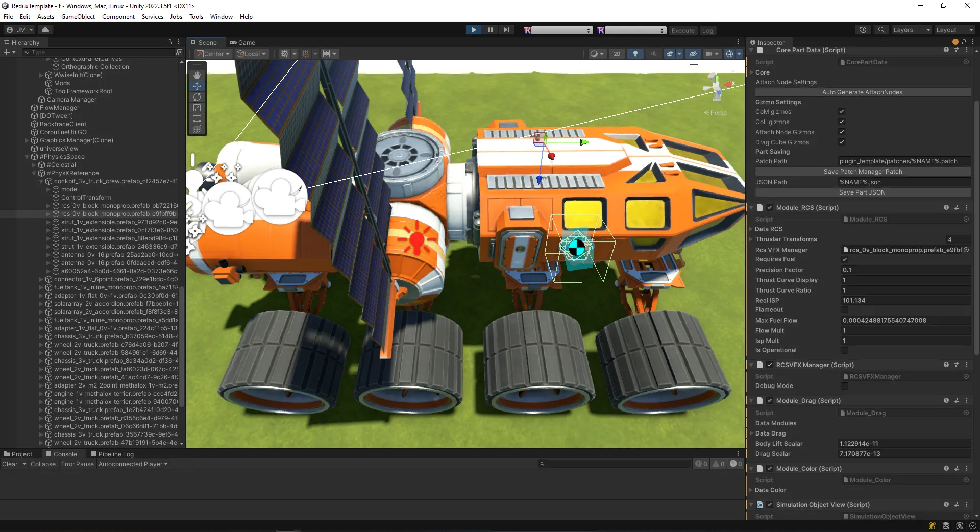Toggle Attach Node Gizmos checkbox
980x532 pixels.
point(842,132)
